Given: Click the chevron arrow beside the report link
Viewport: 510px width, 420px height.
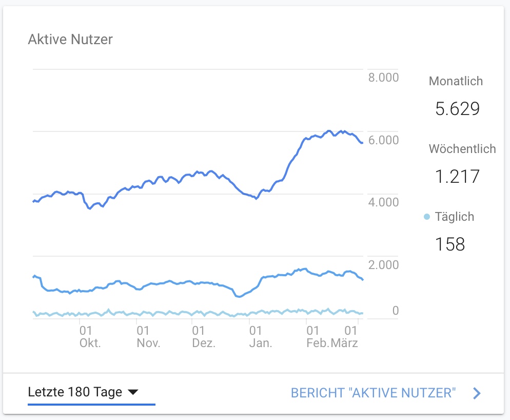Looking at the screenshot, I should (x=477, y=393).
